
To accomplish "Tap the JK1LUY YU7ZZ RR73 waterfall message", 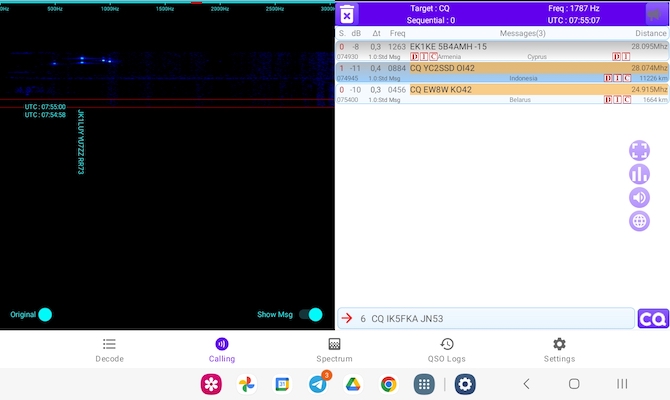I will (x=81, y=142).
